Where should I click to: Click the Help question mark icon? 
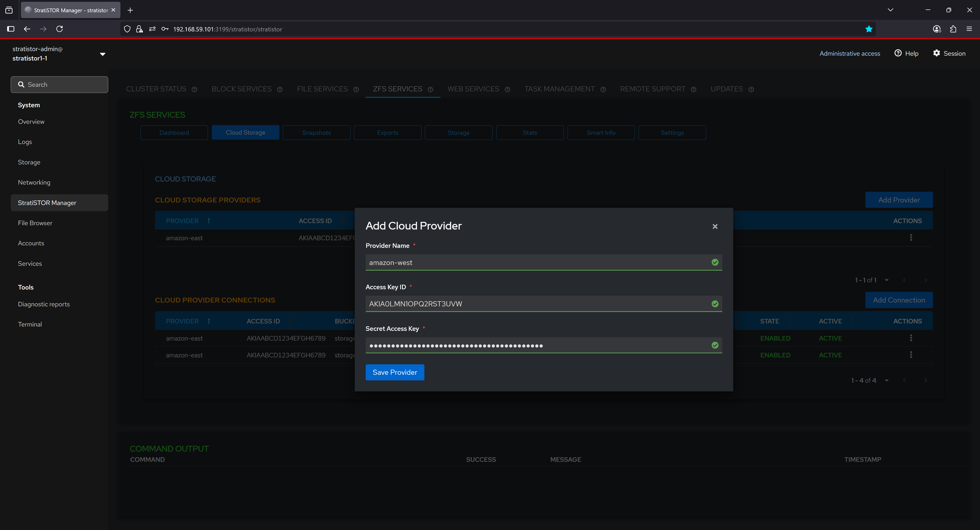point(898,53)
